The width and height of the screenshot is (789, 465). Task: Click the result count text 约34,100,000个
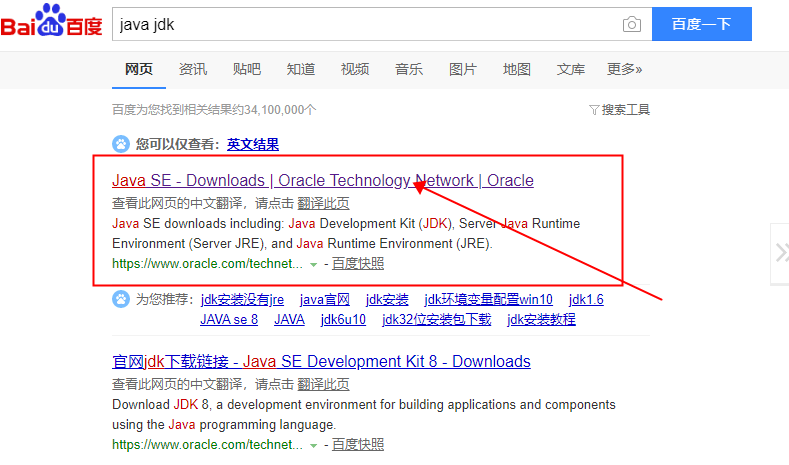274,110
